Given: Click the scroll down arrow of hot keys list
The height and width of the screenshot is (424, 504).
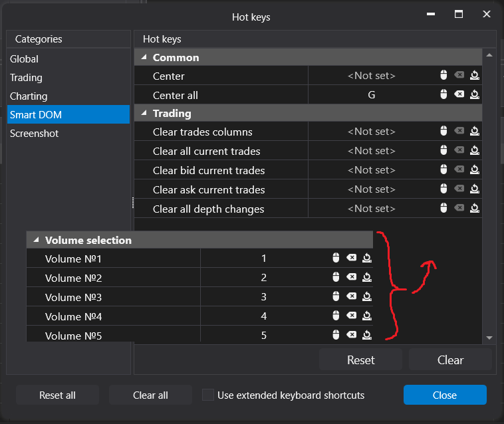Looking at the screenshot, I should pos(489,338).
